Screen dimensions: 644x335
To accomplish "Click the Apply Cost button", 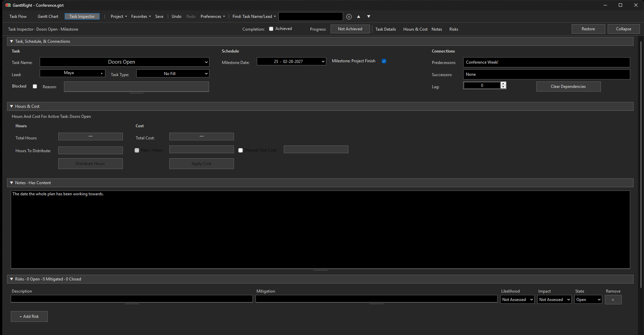I will 201,164.
